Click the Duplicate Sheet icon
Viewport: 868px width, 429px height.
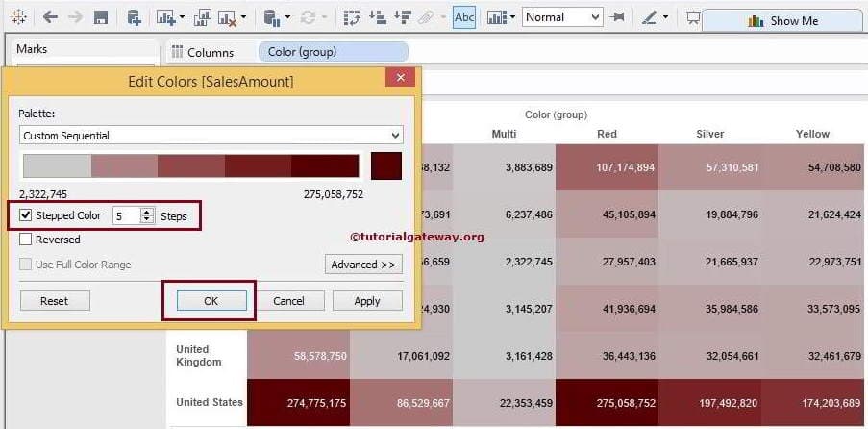click(203, 17)
